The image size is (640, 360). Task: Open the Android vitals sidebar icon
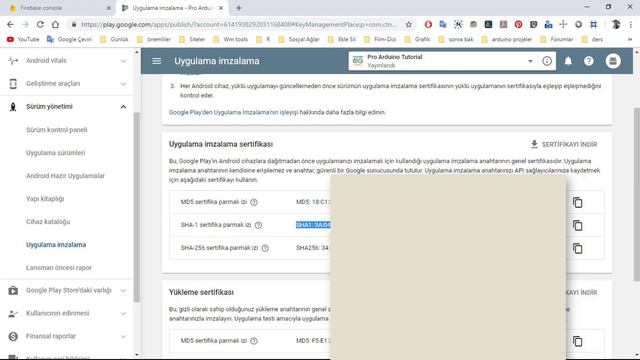tap(13, 61)
